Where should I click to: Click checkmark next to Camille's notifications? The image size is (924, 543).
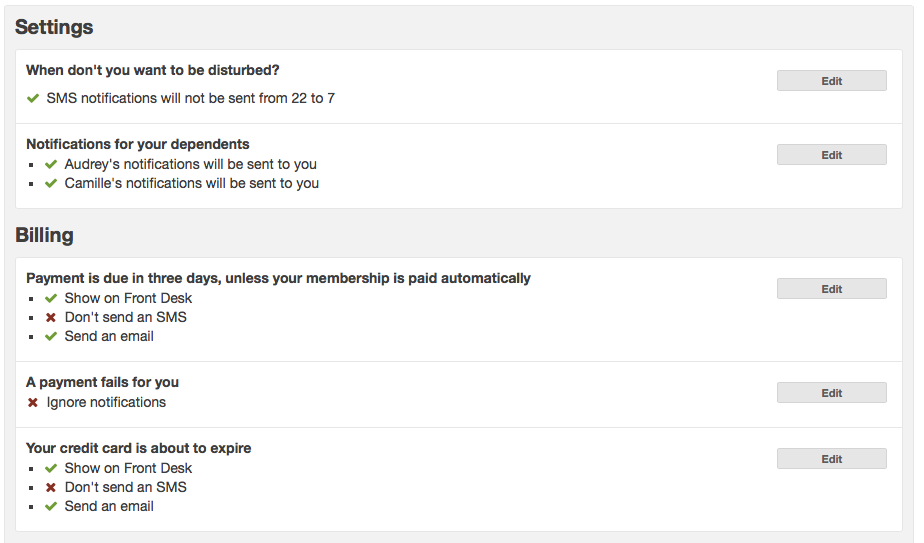[51, 183]
